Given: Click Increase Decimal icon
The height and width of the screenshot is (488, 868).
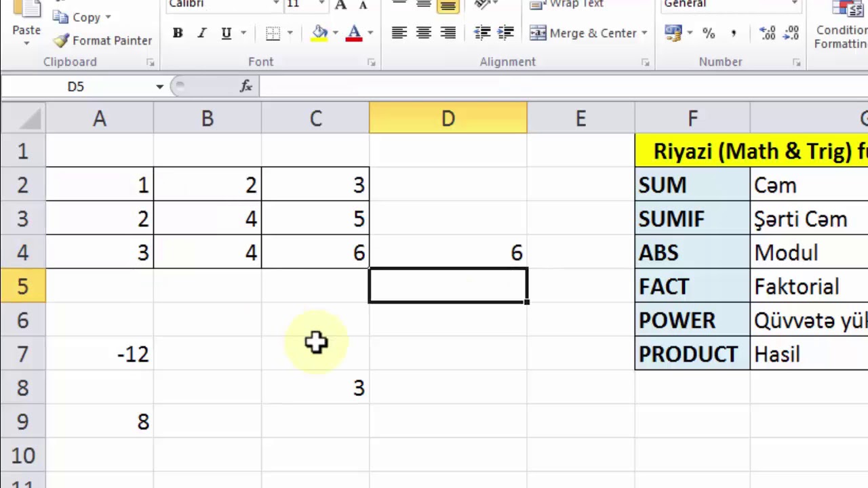Looking at the screenshot, I should click(x=767, y=33).
